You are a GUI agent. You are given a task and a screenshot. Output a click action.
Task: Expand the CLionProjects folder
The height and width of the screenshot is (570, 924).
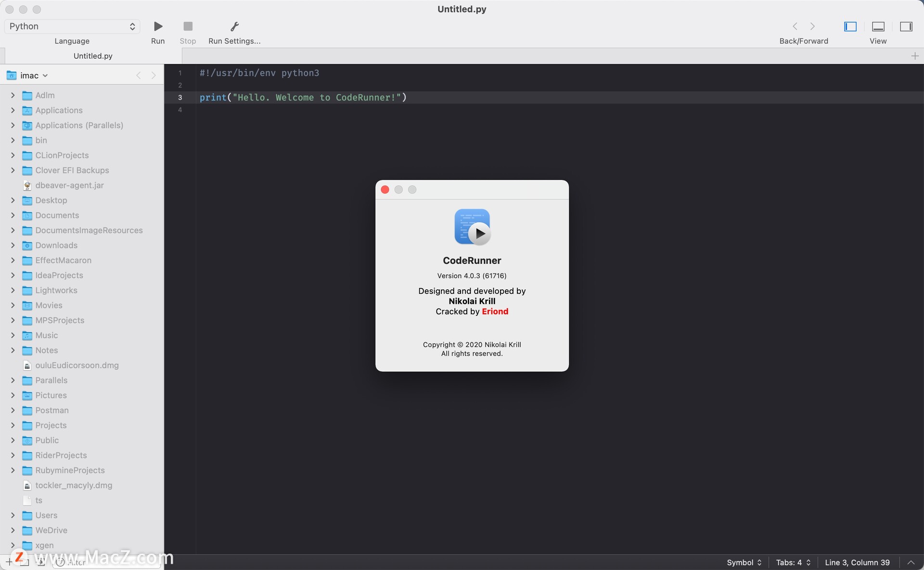click(13, 155)
